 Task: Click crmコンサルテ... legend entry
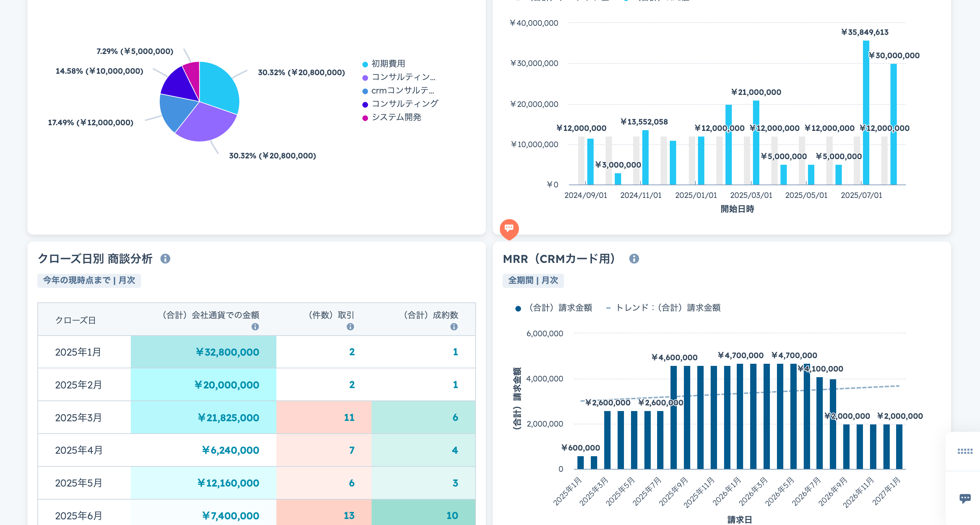coord(402,91)
